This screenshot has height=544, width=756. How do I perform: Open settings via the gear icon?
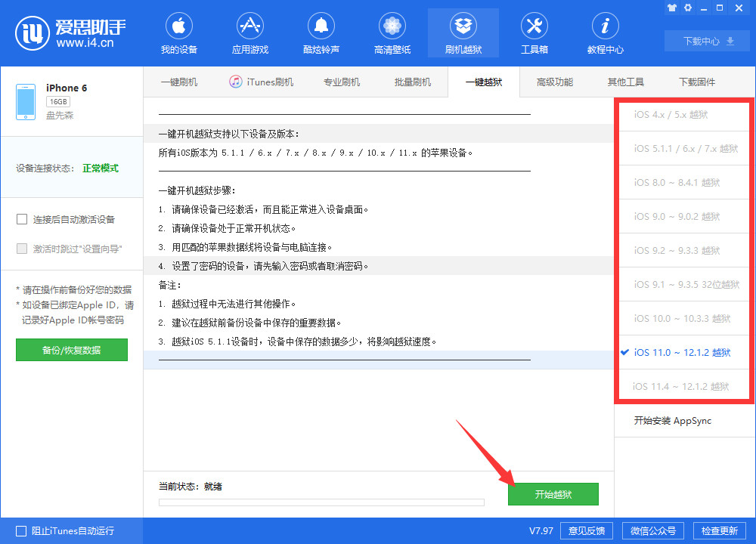click(x=688, y=8)
